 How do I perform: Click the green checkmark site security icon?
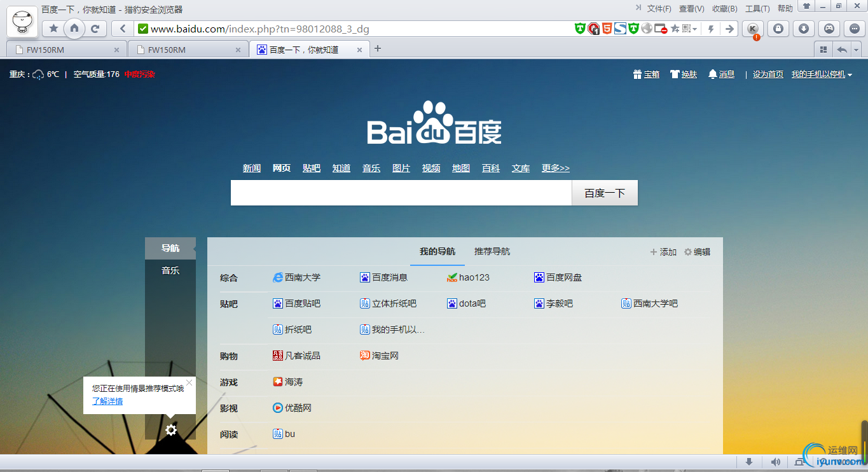(143, 29)
